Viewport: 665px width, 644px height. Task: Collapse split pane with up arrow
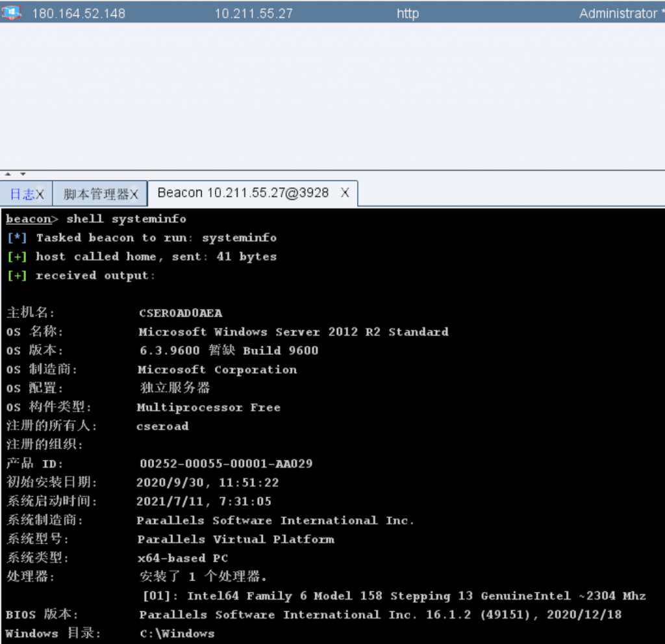(x=8, y=174)
